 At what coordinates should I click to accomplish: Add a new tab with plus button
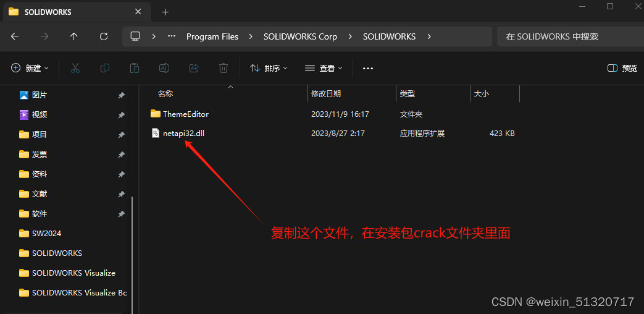coord(165,12)
